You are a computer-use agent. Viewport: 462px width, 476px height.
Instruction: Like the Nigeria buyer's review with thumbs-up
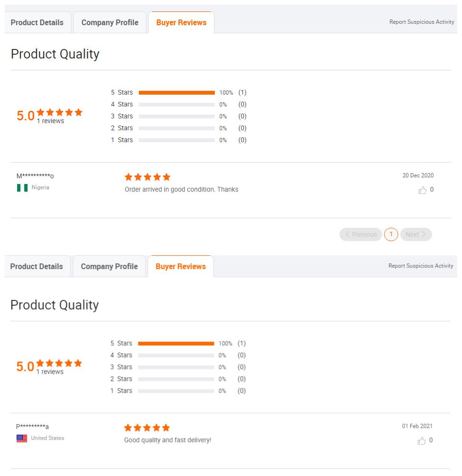(x=422, y=190)
